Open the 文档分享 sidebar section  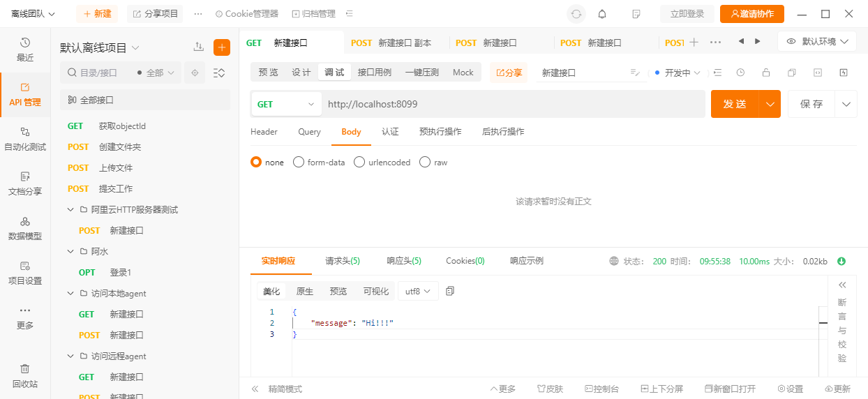click(25, 183)
